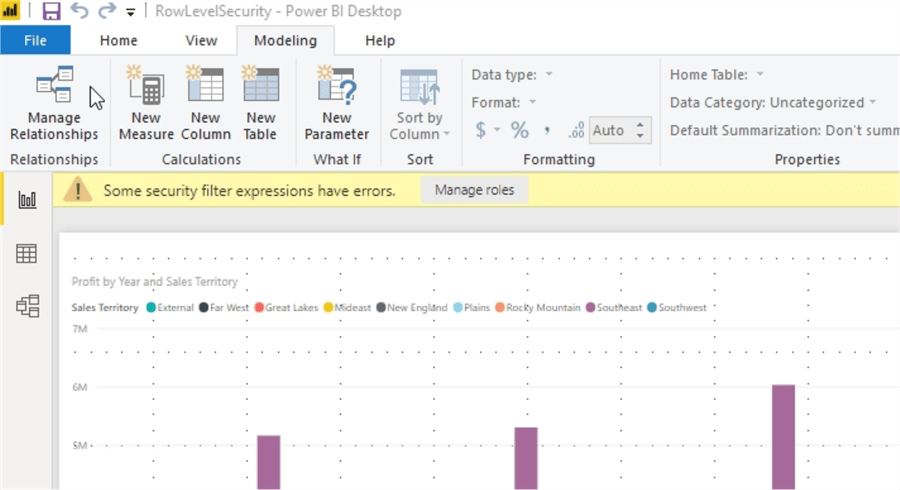This screenshot has width=900, height=490.
Task: Select the Modeling ribbon tab
Action: point(285,41)
